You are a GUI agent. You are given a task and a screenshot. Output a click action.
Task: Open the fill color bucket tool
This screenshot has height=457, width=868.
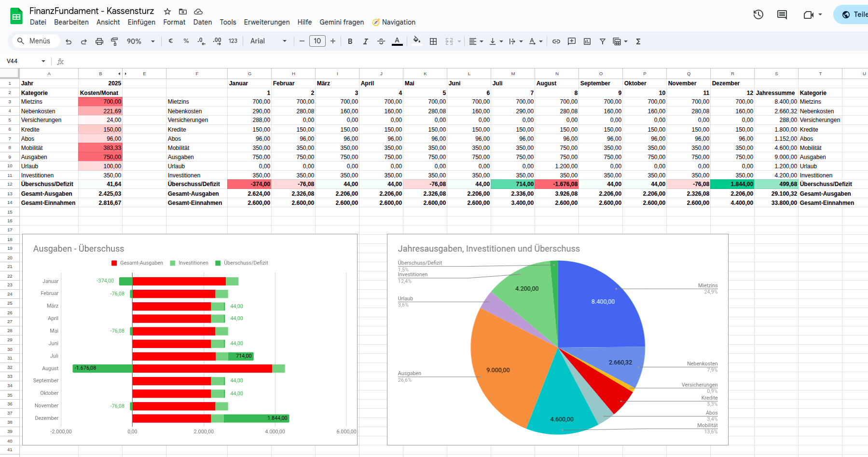(417, 41)
